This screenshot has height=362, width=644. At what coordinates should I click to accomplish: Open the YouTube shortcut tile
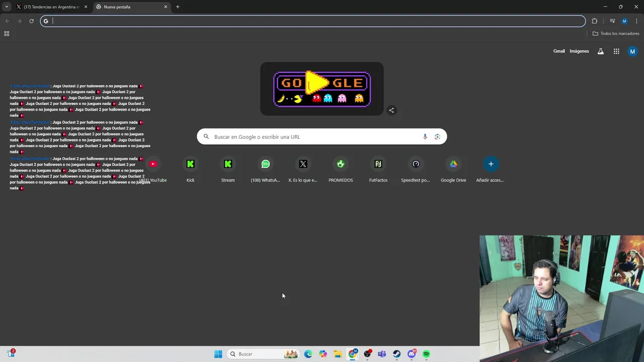153,169
